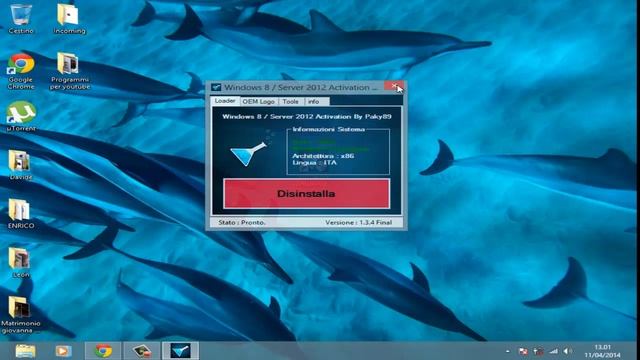
Task: Open the taskbar app next to Chrome
Action: point(142,351)
